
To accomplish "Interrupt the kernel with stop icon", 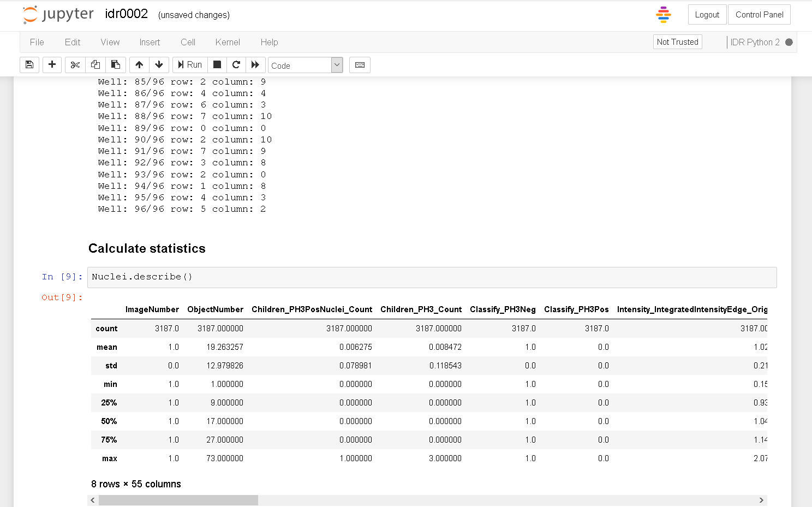I will click(x=217, y=64).
